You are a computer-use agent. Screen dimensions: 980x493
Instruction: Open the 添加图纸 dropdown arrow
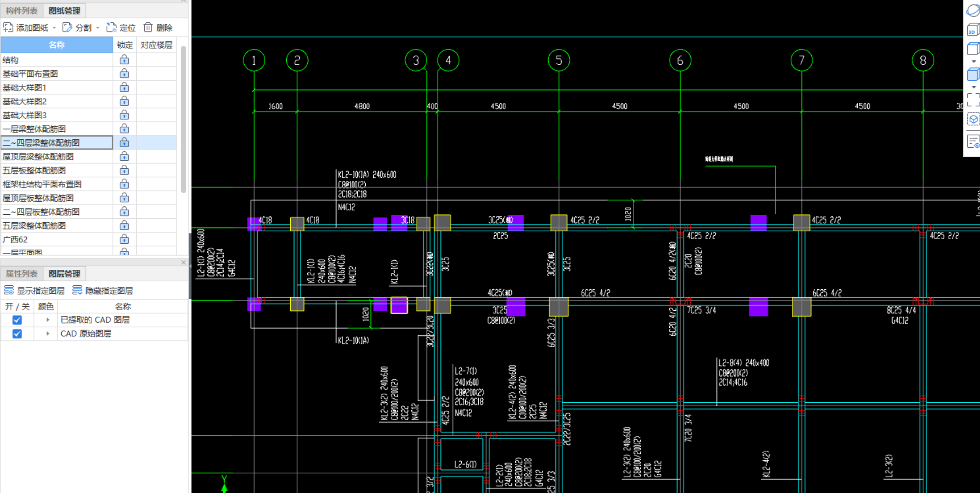click(x=54, y=28)
